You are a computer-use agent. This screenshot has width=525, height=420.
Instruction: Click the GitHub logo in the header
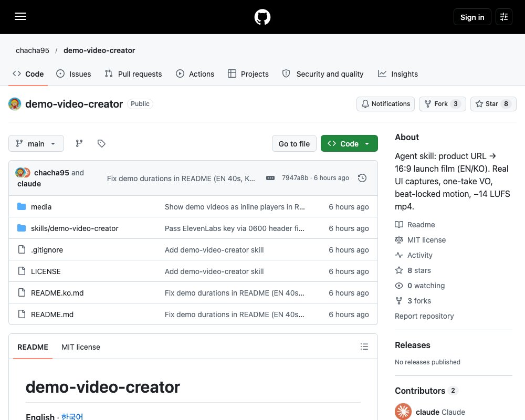[262, 17]
